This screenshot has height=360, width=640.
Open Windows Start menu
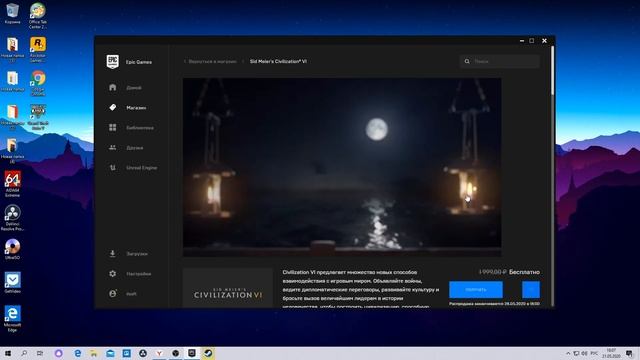tap(8, 353)
